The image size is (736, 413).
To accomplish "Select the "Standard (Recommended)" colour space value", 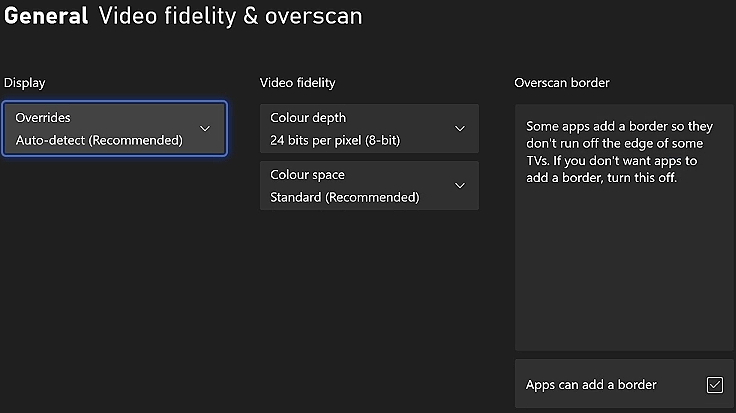I will pyautogui.click(x=344, y=198).
